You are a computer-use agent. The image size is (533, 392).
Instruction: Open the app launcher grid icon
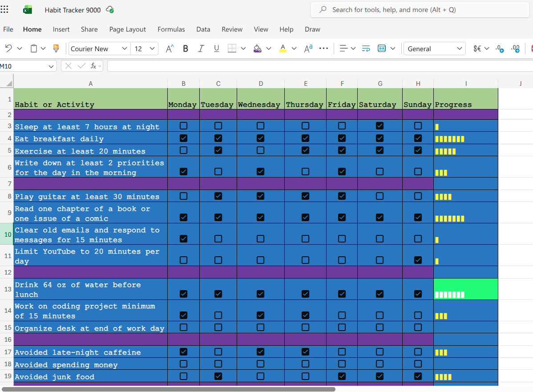coord(4,9)
